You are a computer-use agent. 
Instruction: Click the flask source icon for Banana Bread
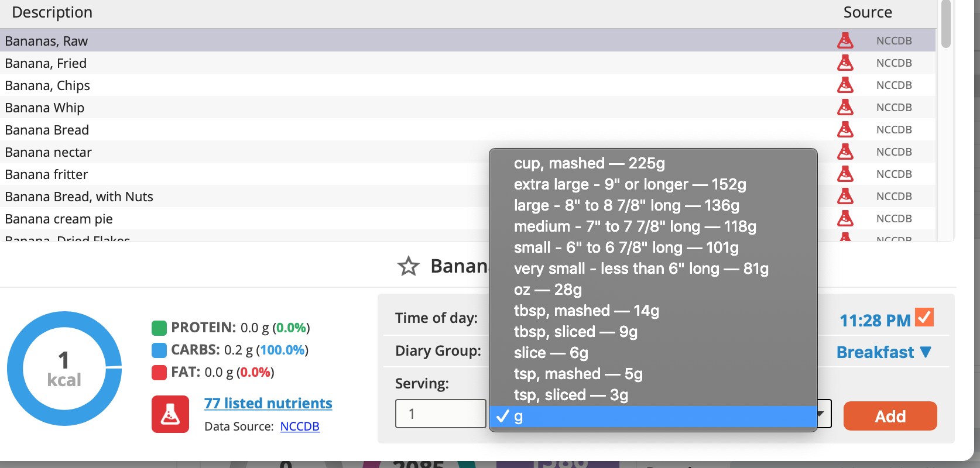click(845, 129)
